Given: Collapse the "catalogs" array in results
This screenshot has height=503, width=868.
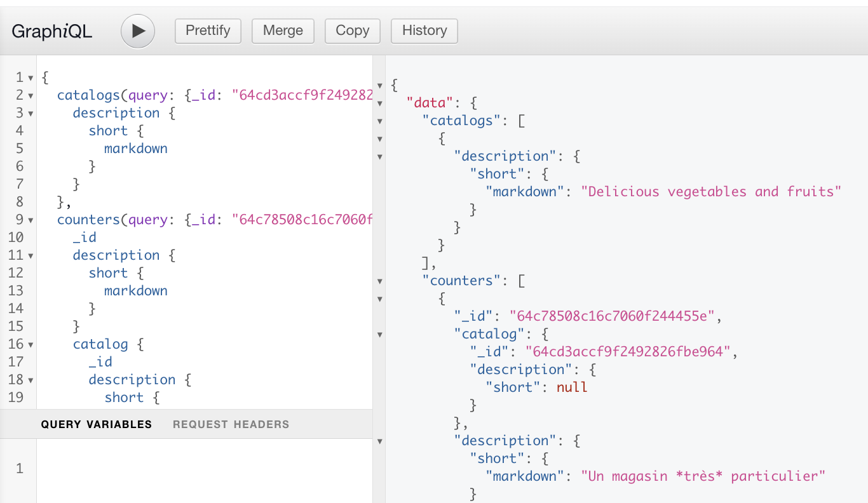Looking at the screenshot, I should (x=380, y=121).
